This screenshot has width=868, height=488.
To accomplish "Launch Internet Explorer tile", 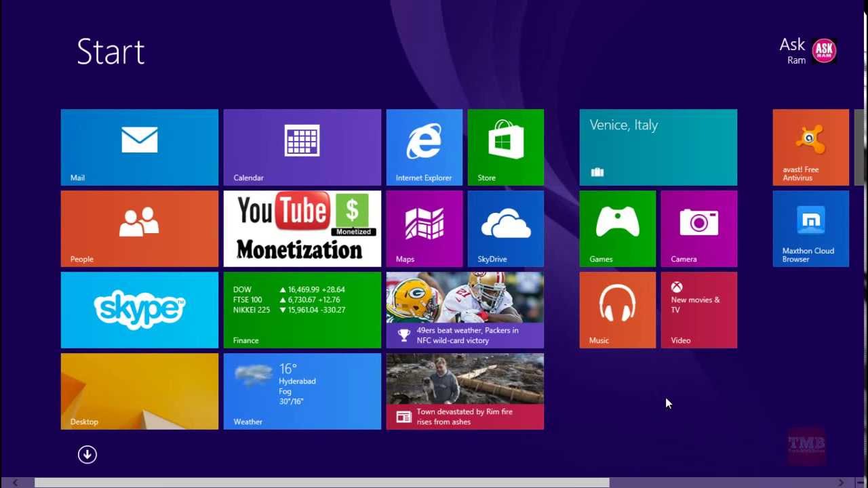I will pyautogui.click(x=425, y=147).
